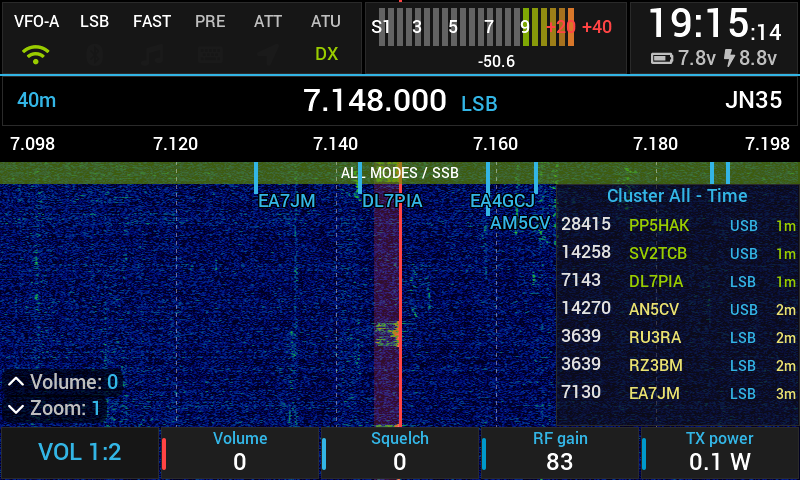
Task: Select cluster row 14258 SV2TCB
Action: pos(678,253)
